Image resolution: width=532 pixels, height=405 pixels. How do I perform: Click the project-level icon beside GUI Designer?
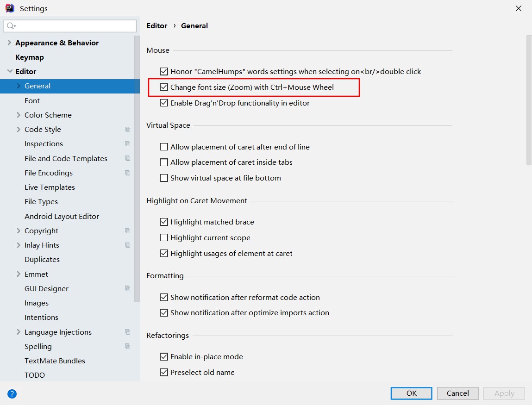(128, 288)
